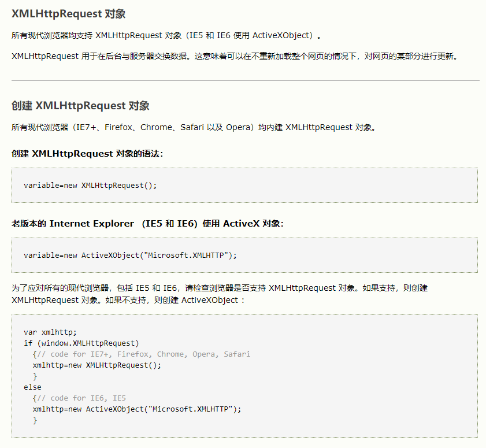Image resolution: width=486 pixels, height=448 pixels.
Task: Click the subheading "老版本的 Internet Explorer"
Action: coord(147,224)
